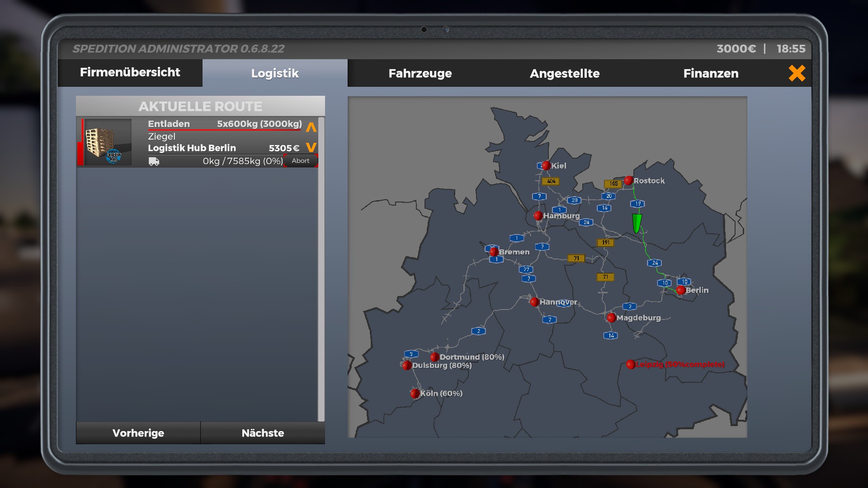
Task: Click the Dortmund map marker
Action: pyautogui.click(x=434, y=357)
